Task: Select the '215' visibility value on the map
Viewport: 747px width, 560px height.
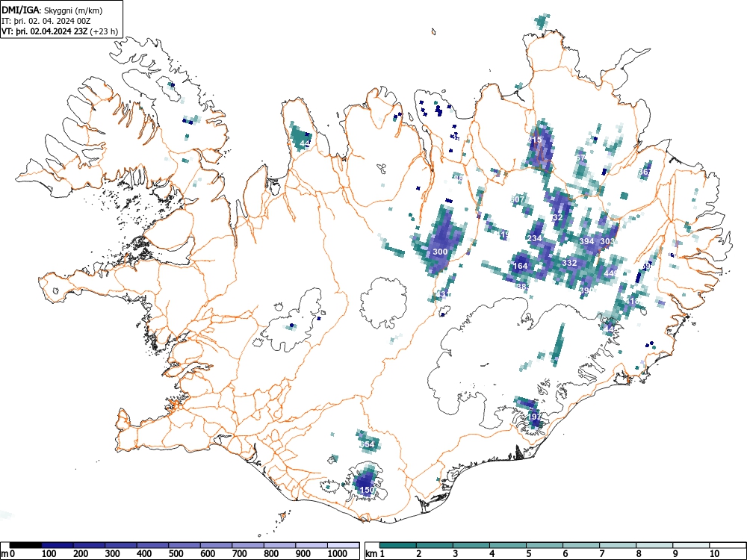Action: 535,140
